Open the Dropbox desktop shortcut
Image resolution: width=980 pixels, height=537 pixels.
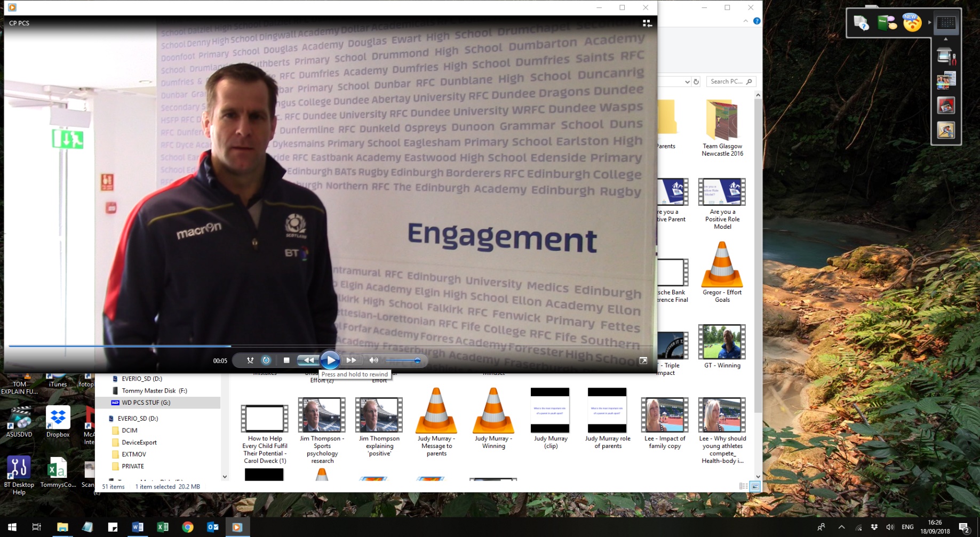point(58,422)
